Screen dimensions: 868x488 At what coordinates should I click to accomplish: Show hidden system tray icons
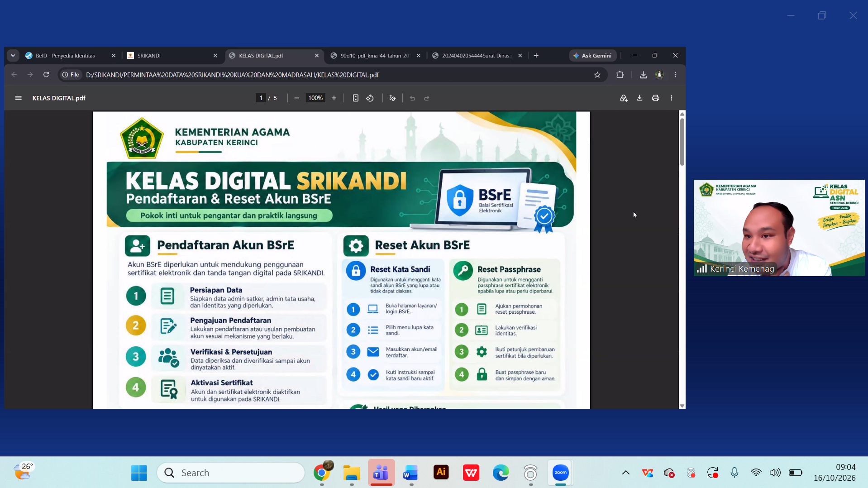pos(626,473)
